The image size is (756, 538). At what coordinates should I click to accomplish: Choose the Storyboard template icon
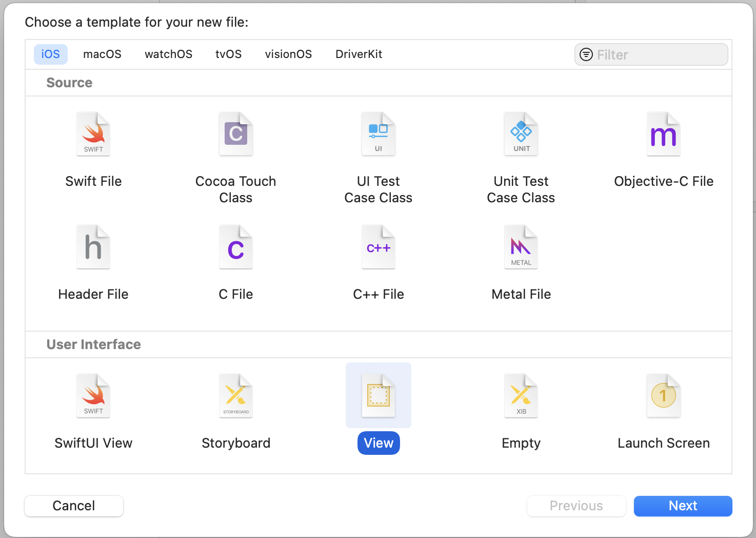[x=236, y=396]
